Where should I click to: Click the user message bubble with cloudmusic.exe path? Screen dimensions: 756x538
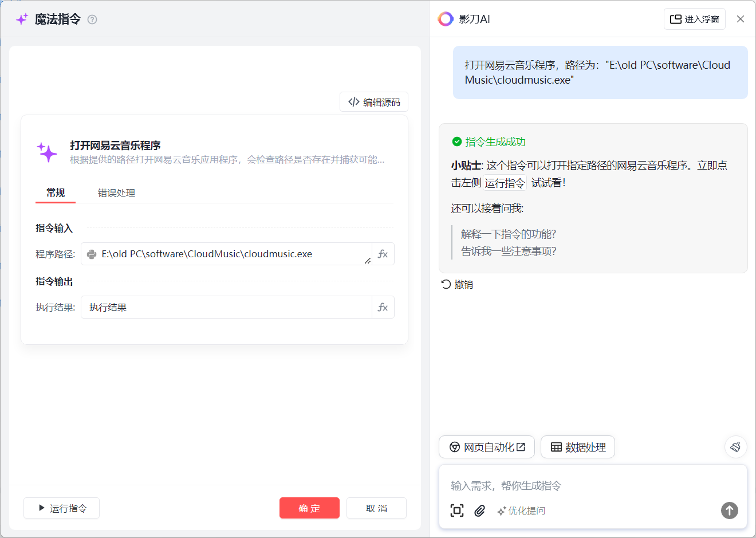(600, 72)
